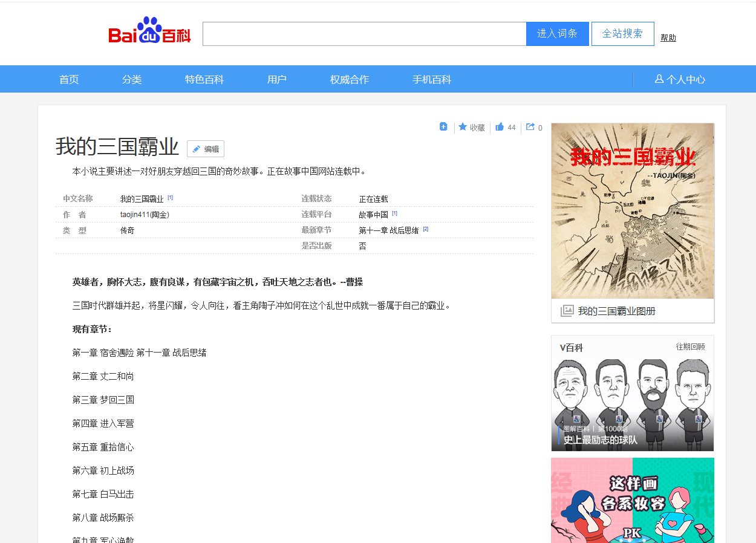Expand the 用户 navigation menu
The height and width of the screenshot is (543, 756).
(277, 79)
